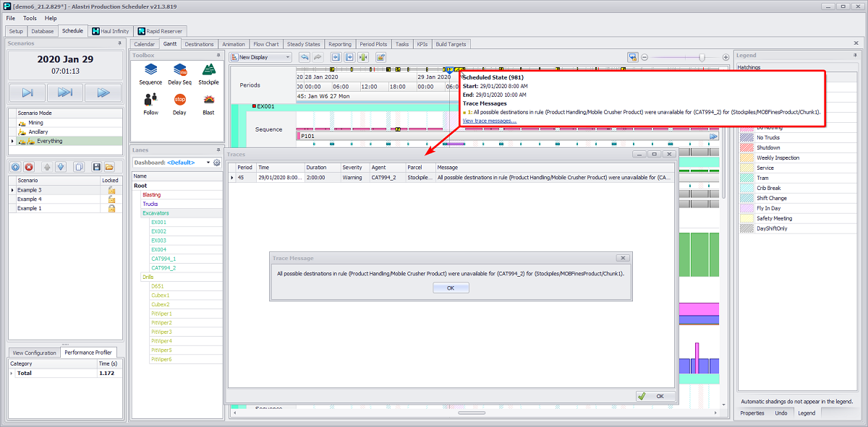Move the scenario up with the arrow
The height and width of the screenshot is (427, 868).
pyautogui.click(x=47, y=167)
